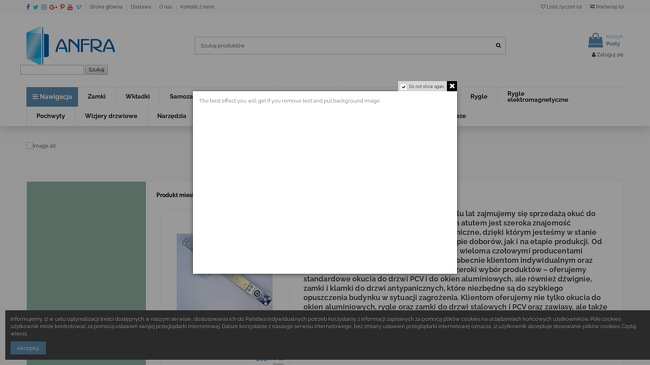Open the Wkładki menu item
Viewport: 650px width, 365px height.
click(138, 97)
